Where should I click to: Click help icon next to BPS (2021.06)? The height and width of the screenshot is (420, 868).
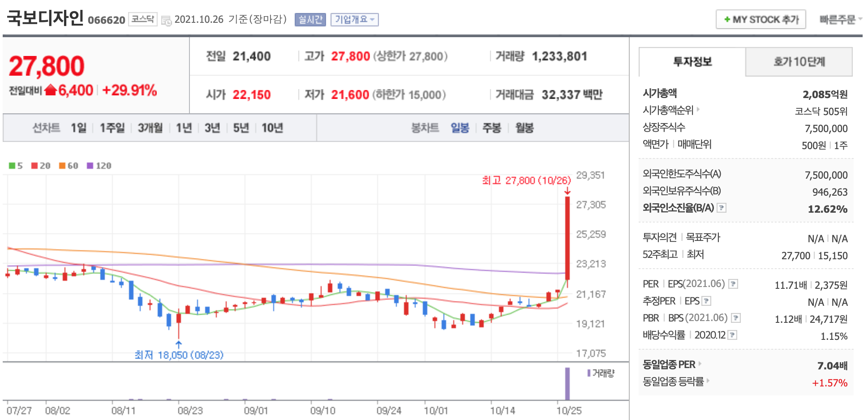pos(736,318)
